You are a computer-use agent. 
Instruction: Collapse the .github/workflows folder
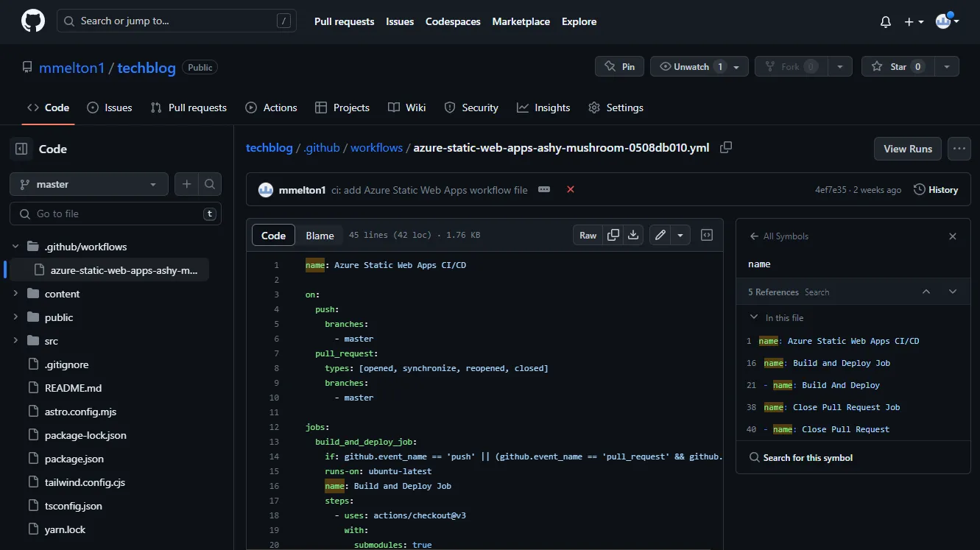point(15,247)
